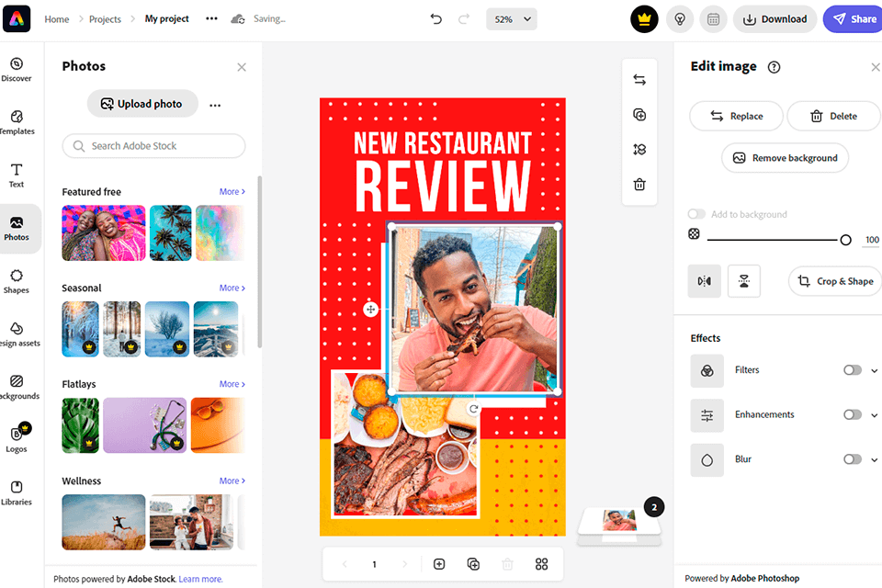Screen dimensions: 882x588
Task: Open the Discover panel
Action: coord(17,70)
